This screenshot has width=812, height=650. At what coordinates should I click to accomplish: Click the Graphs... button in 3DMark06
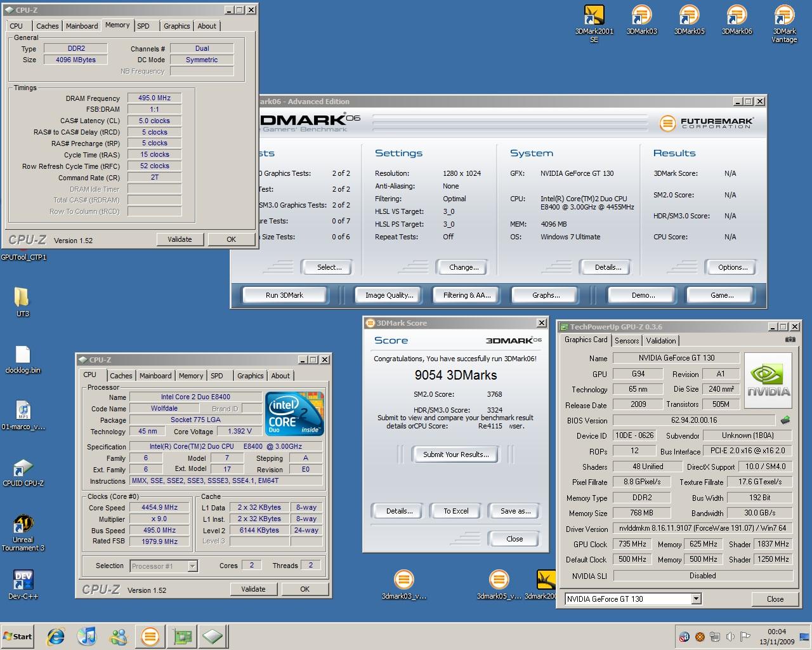tap(546, 295)
